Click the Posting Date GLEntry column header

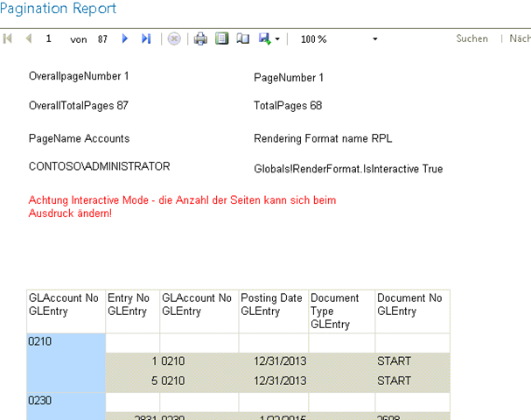coord(274,304)
